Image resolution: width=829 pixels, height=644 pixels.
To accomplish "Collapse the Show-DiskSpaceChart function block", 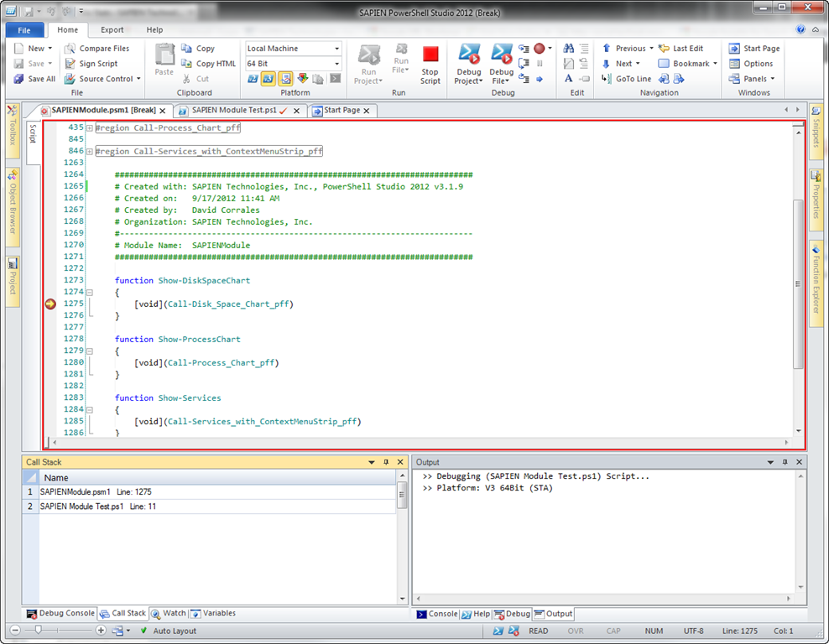I will point(90,292).
